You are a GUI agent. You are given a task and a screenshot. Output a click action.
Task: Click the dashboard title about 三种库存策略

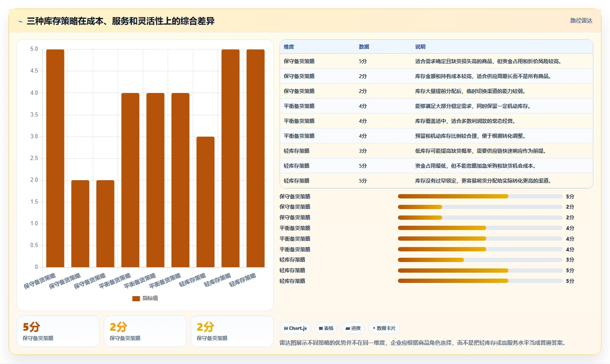[x=120, y=21]
